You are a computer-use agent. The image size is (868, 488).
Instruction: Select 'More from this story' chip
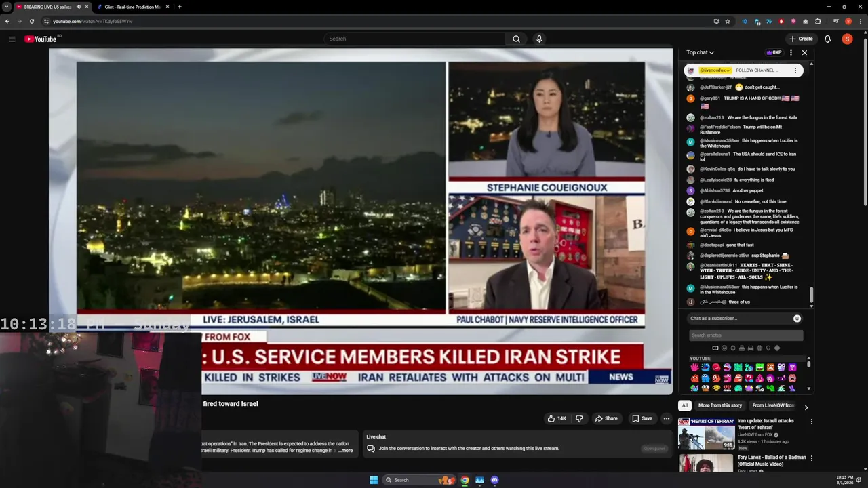click(720, 405)
